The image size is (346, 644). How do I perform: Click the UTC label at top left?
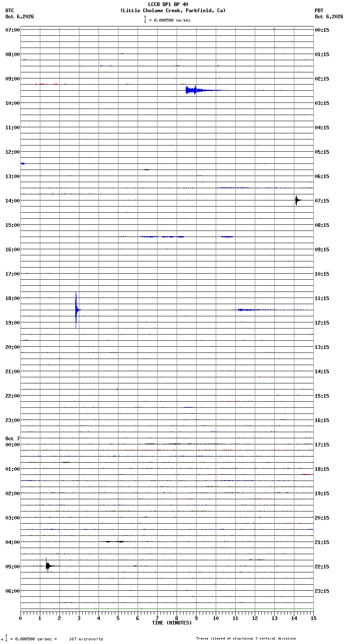(x=10, y=11)
